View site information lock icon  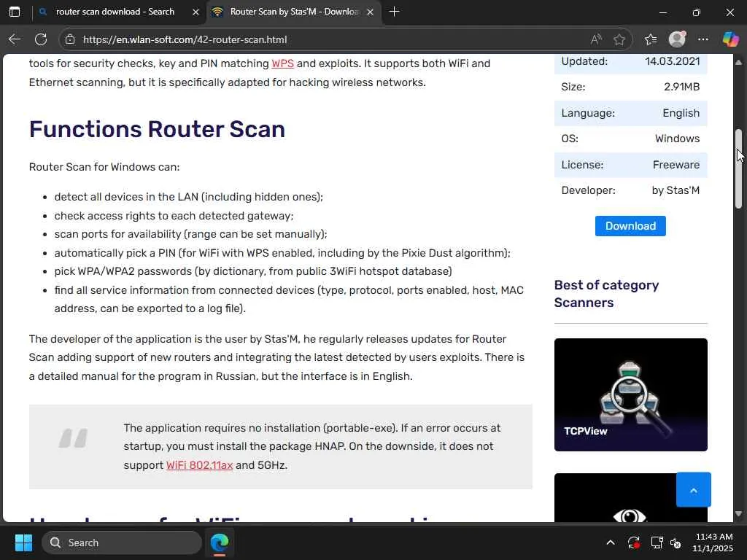70,39
